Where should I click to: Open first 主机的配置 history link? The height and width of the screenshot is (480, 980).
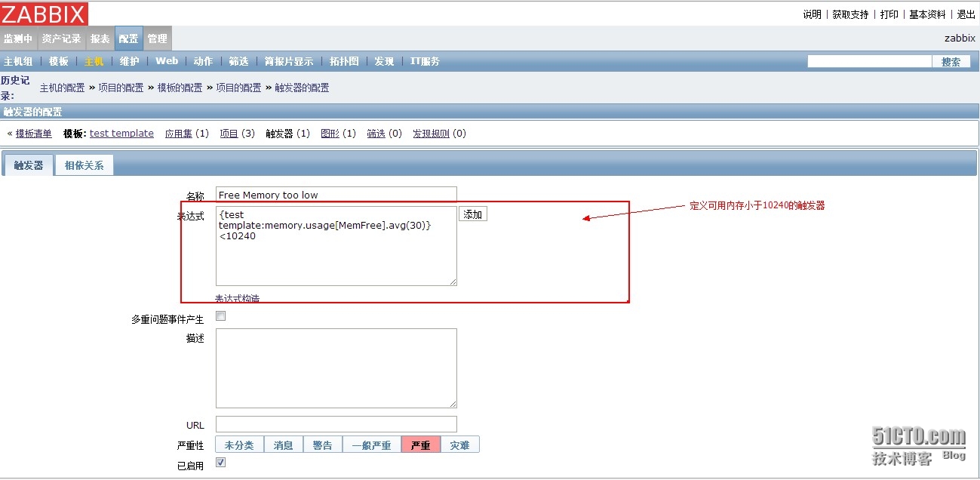point(62,88)
